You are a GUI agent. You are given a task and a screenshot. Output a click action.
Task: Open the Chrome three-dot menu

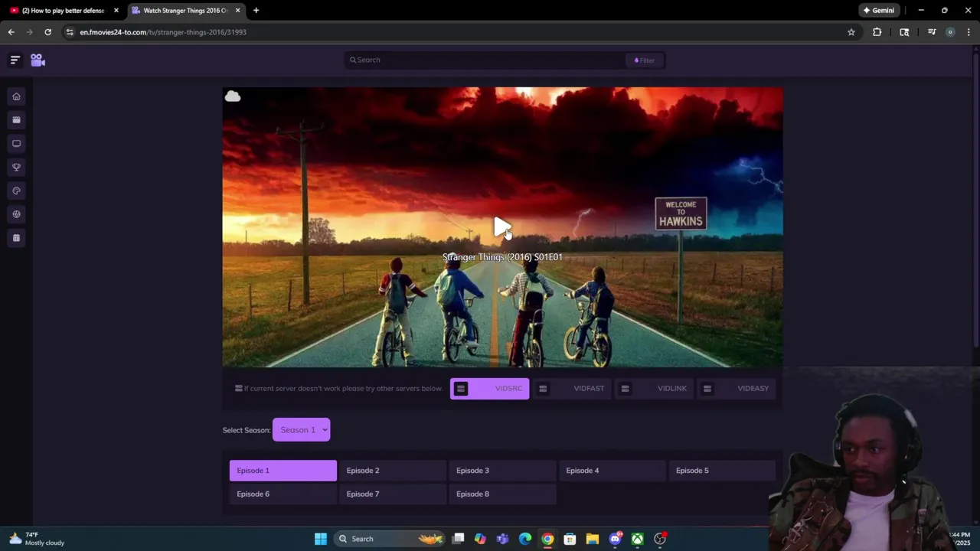(969, 32)
